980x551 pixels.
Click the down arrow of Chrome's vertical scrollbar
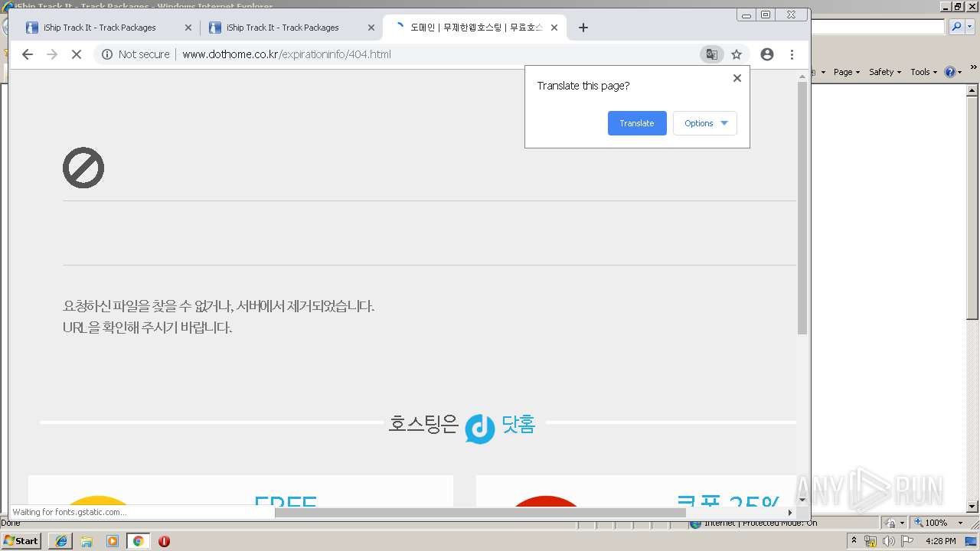click(802, 500)
